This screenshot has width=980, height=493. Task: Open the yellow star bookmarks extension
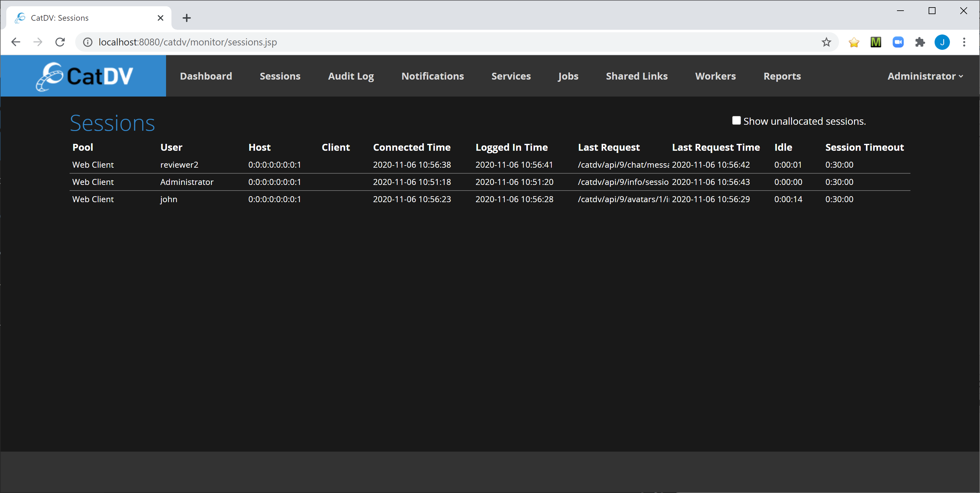coord(854,42)
